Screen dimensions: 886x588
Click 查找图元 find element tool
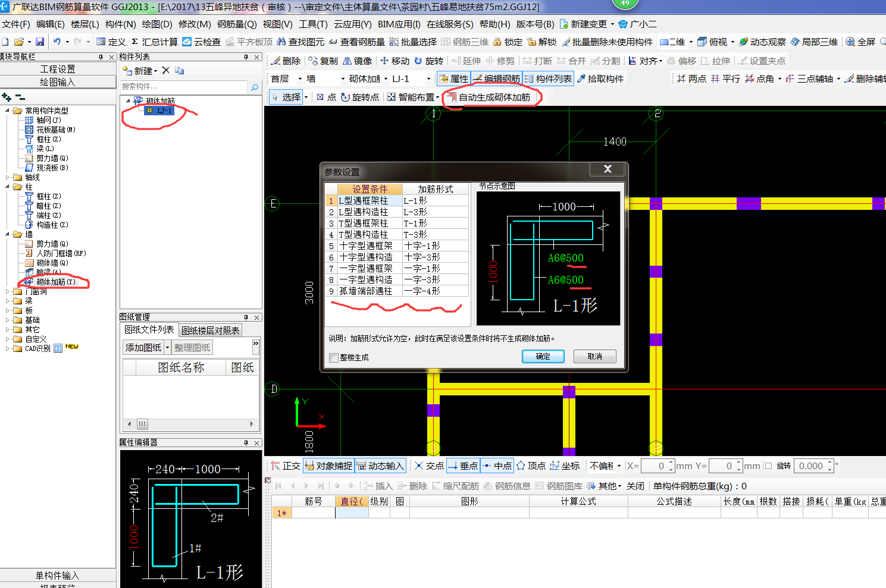pos(300,42)
